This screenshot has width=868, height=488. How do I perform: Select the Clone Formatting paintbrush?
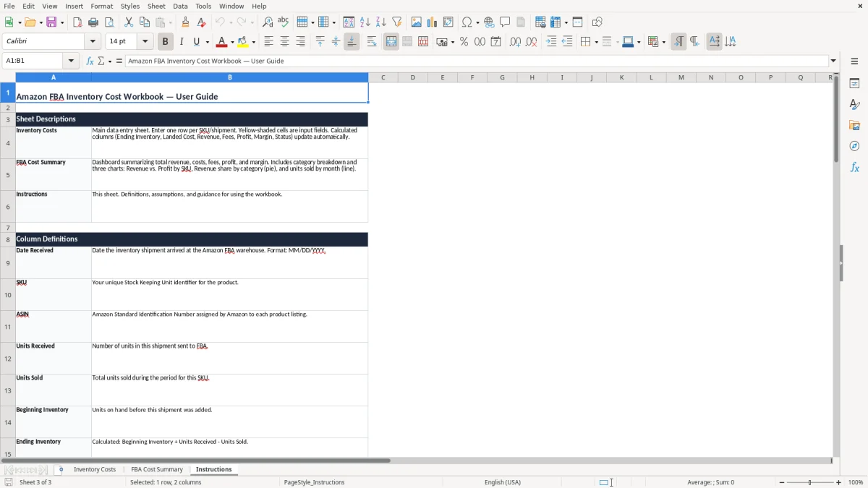tap(185, 22)
